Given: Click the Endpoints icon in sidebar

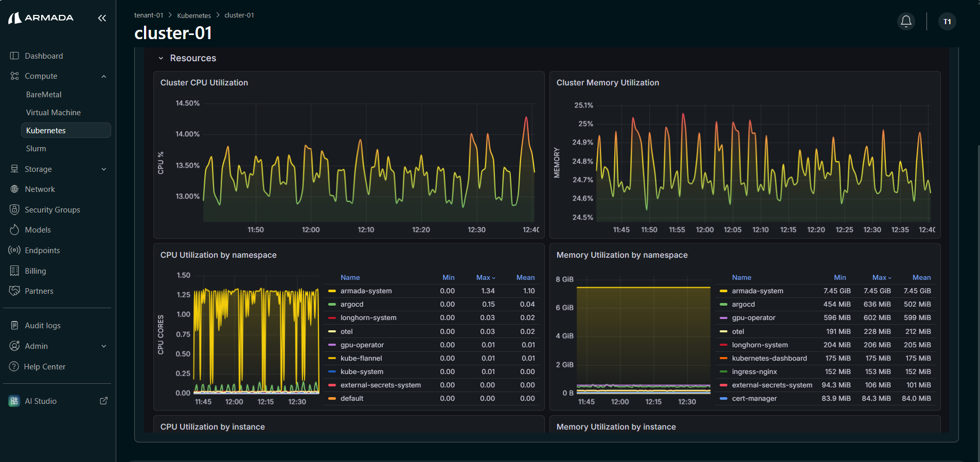Looking at the screenshot, I should click(14, 250).
